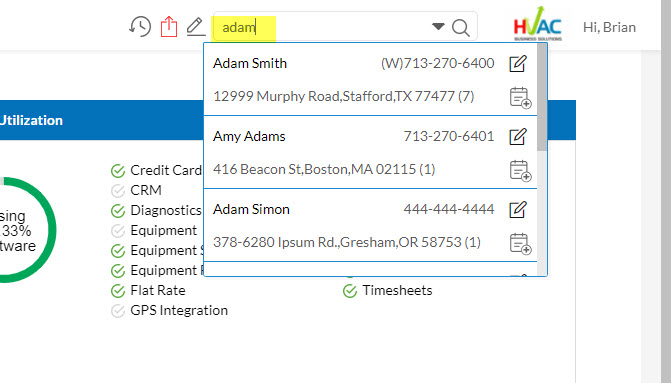Click the Flat Rate checkmark icon
This screenshot has width=671, height=383.
point(118,291)
